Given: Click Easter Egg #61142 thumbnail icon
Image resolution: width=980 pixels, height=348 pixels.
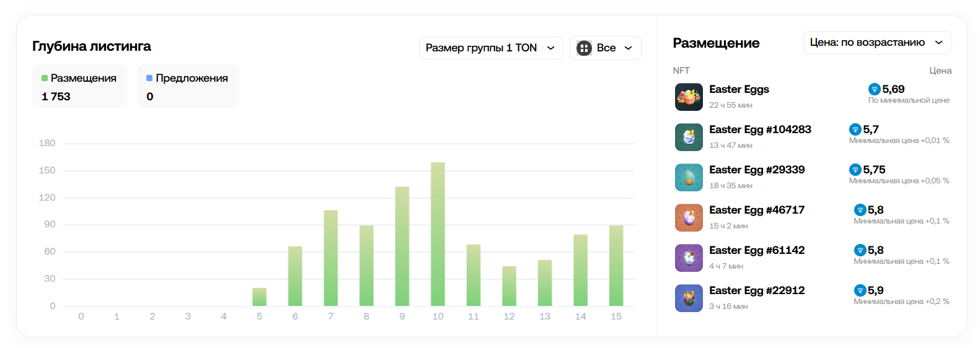Looking at the screenshot, I should click(x=689, y=258).
